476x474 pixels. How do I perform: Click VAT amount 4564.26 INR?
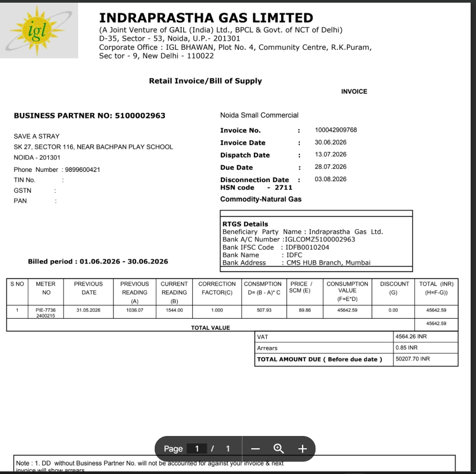pos(411,336)
